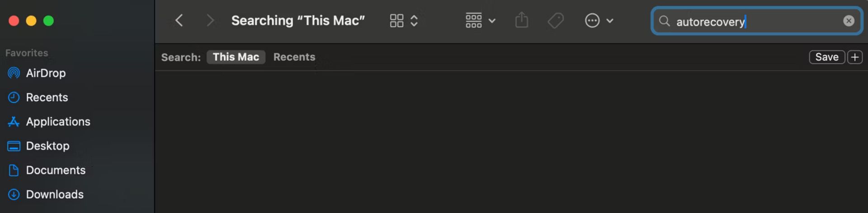Viewport: 868px width, 213px height.
Task: Open the Share toolbar icon
Action: (x=522, y=20)
